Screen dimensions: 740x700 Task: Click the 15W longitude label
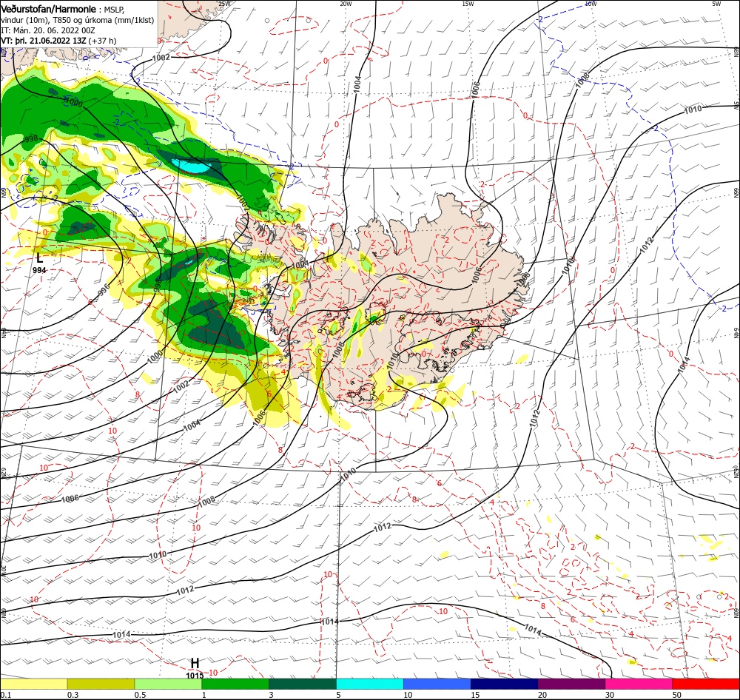(468, 4)
